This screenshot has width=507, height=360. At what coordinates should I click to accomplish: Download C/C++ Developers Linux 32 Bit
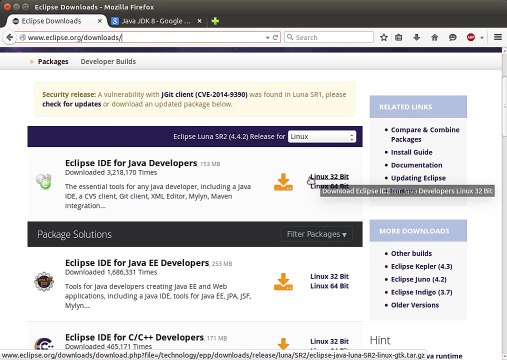329,341
